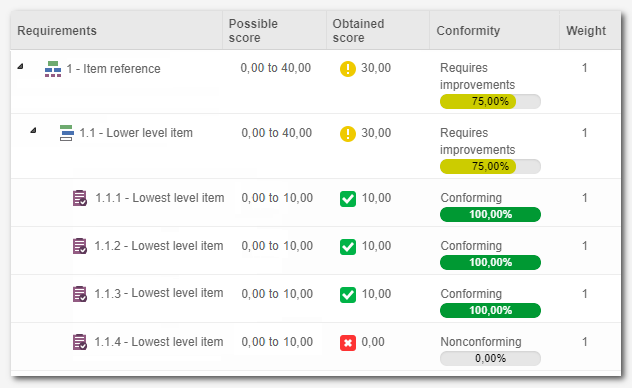This screenshot has width=632, height=388.
Task: Sort by Possible score column header
Action: 274,31
